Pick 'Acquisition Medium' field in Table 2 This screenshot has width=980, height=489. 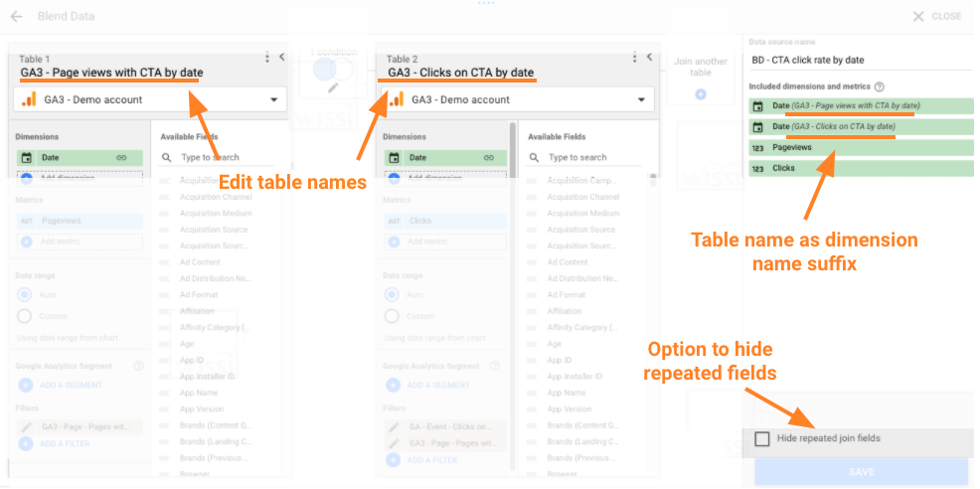[x=583, y=214]
